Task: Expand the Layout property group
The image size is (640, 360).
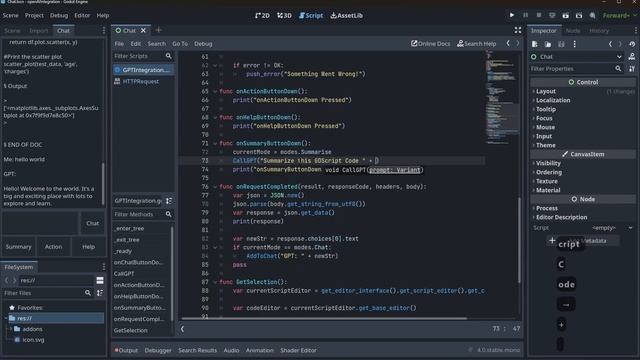Action: [x=546, y=91]
